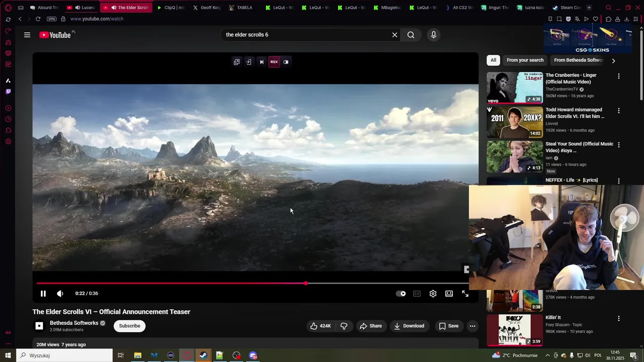Open the pop-out video icon above the player
Screen dimensions: 644x362
pos(236,62)
